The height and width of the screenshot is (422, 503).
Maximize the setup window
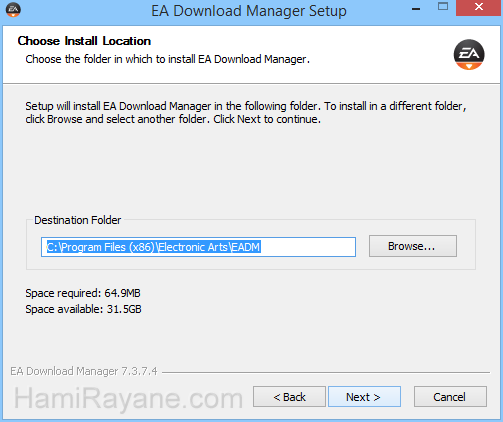pyautogui.click(x=443, y=7)
